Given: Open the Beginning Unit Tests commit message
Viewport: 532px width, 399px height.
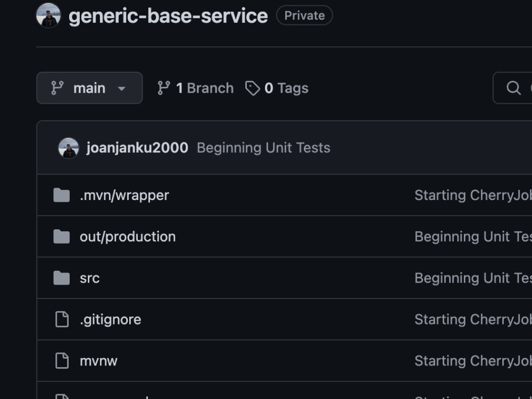Looking at the screenshot, I should pyautogui.click(x=263, y=148).
